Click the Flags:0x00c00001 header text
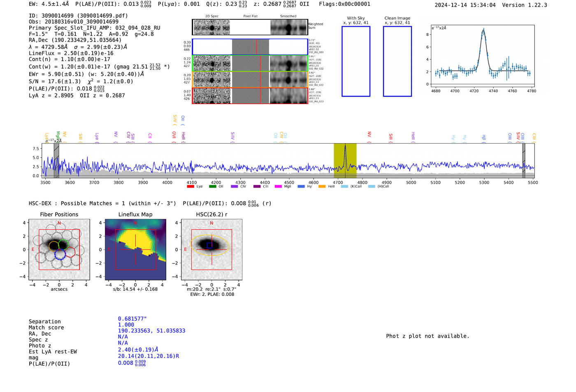Screen dimensions: 576x392 pyautogui.click(x=345, y=4)
